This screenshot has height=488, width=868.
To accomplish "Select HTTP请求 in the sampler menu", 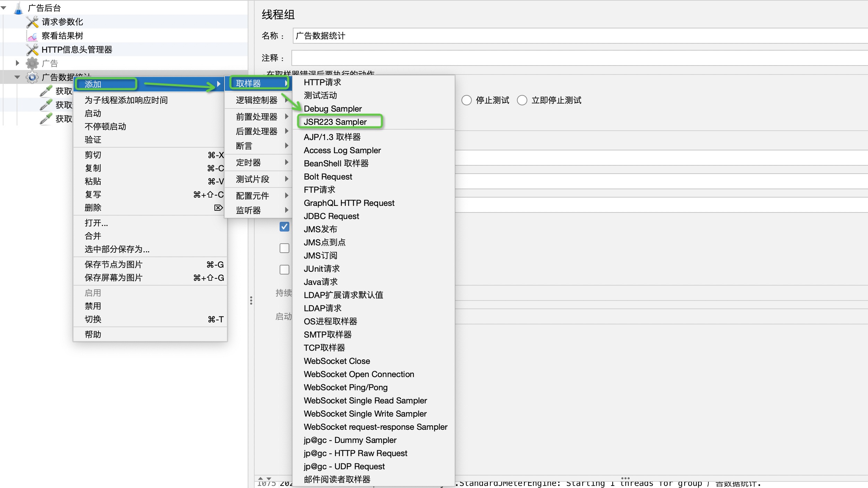I will click(x=322, y=82).
